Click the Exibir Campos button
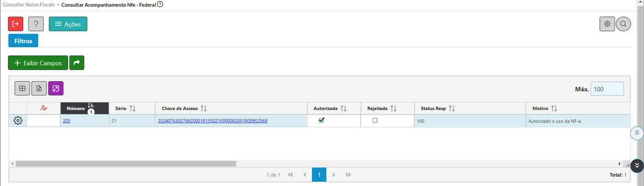The width and height of the screenshot is (644, 186). 38,63
